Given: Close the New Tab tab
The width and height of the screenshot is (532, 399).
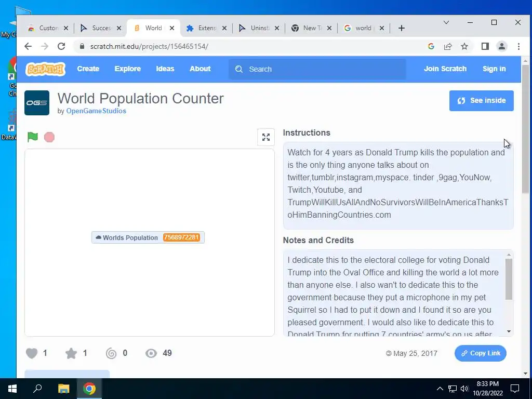Looking at the screenshot, I should pyautogui.click(x=329, y=28).
